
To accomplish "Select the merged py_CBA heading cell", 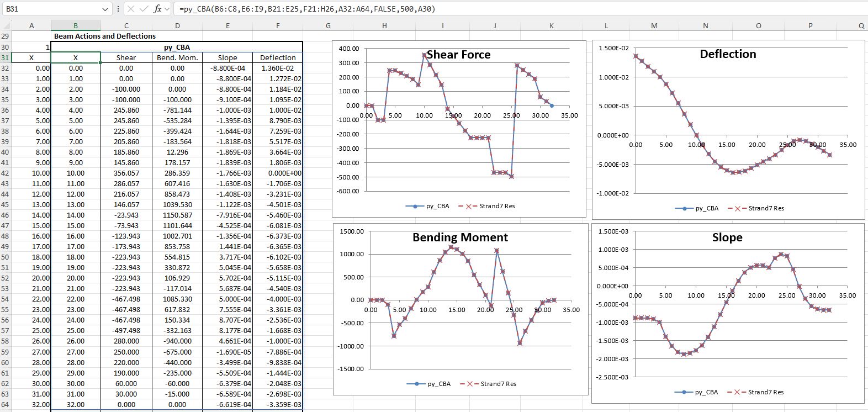I will (177, 47).
